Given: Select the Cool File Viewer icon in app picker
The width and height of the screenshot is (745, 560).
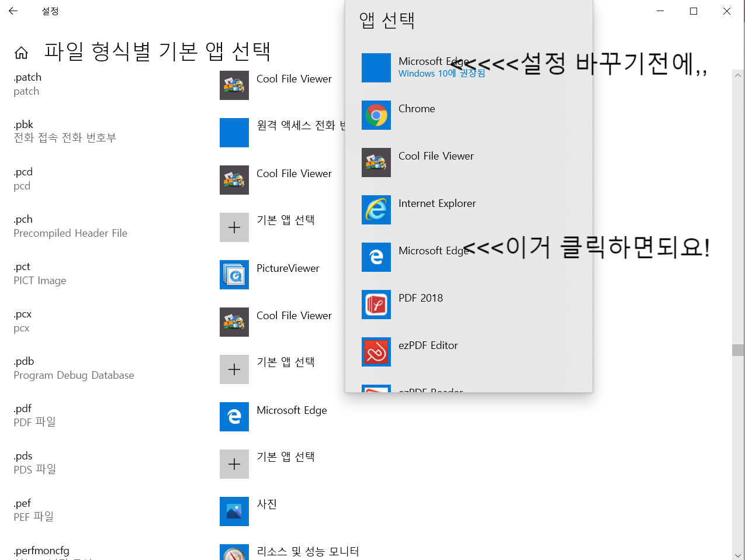Looking at the screenshot, I should point(376,163).
